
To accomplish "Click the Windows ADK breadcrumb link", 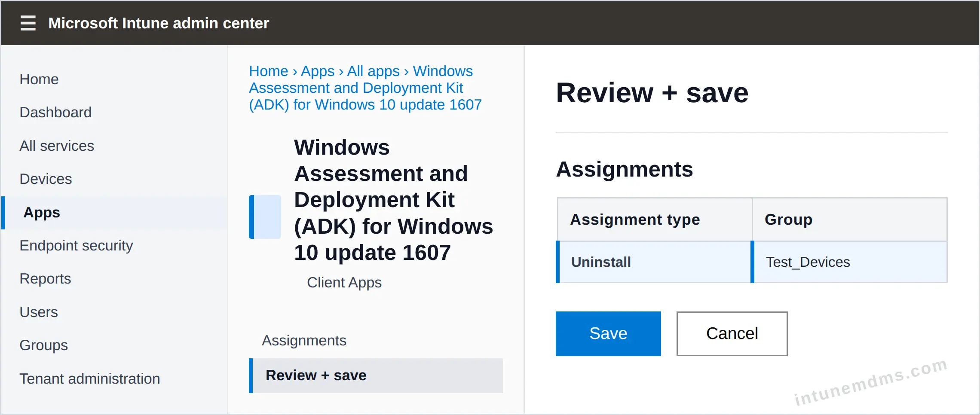I will [365, 88].
